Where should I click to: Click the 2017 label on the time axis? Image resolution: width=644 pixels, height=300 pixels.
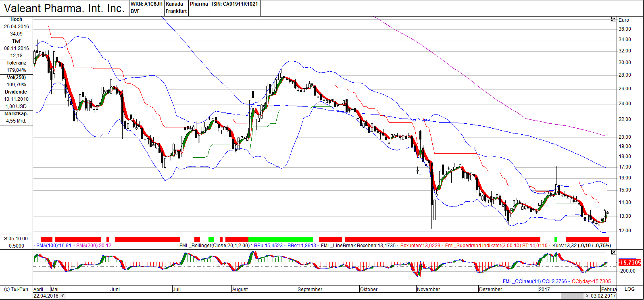click(544, 290)
